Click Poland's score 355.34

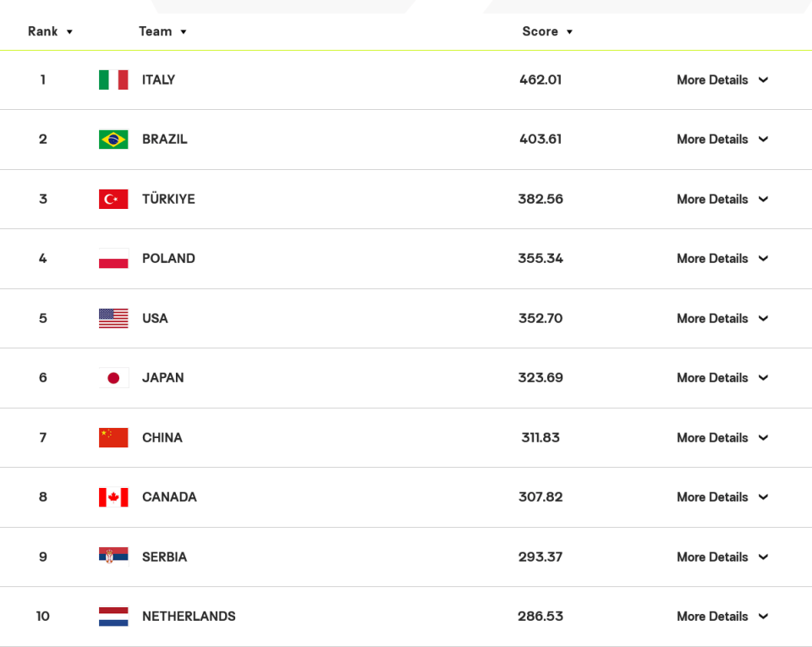point(540,258)
